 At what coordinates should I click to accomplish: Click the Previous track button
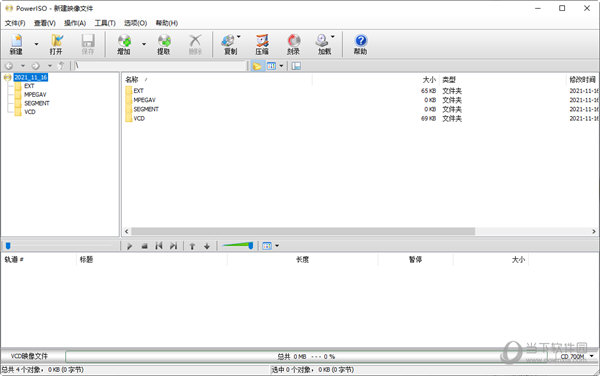(159, 246)
